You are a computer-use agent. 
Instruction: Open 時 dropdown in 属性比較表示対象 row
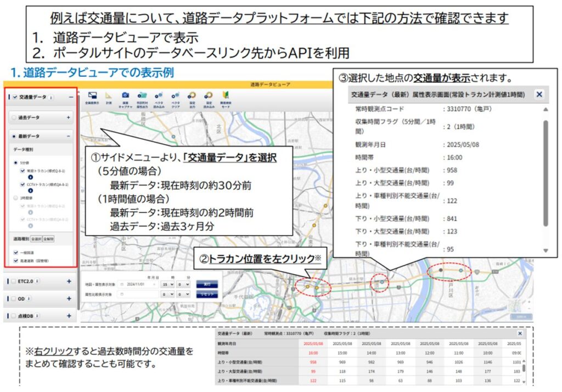pos(168,294)
